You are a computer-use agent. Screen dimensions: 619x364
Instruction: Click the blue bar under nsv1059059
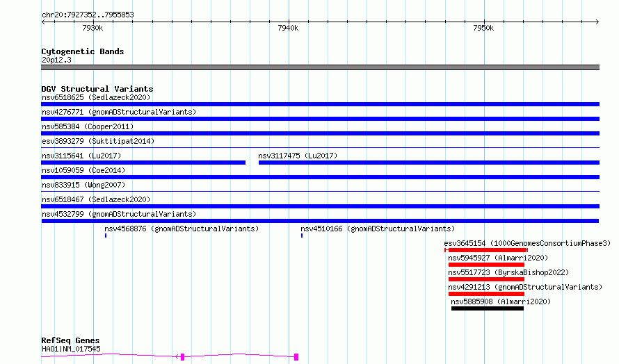[x=320, y=177]
